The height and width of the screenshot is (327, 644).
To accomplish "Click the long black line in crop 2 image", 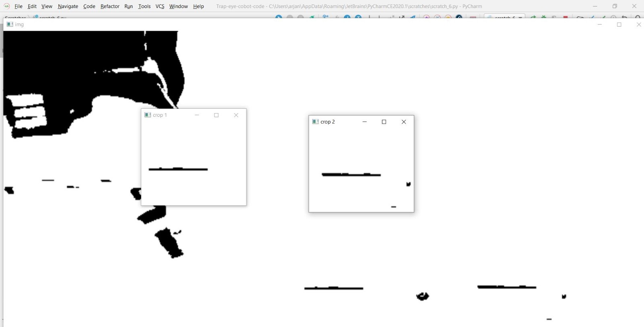I will click(351, 174).
